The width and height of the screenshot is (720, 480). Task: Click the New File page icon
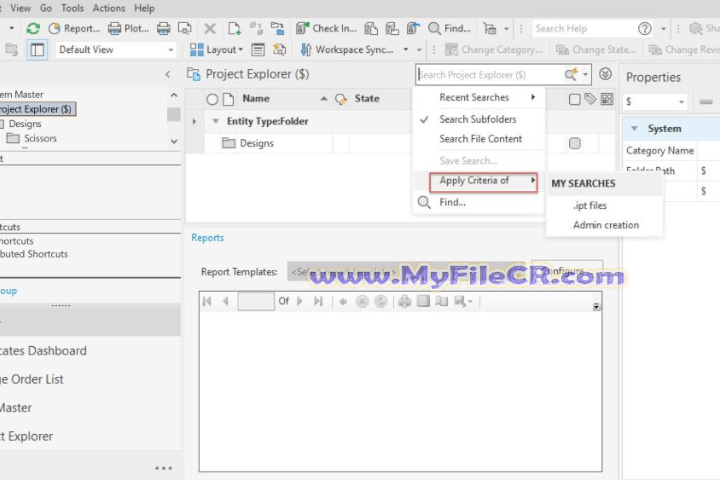point(234,28)
